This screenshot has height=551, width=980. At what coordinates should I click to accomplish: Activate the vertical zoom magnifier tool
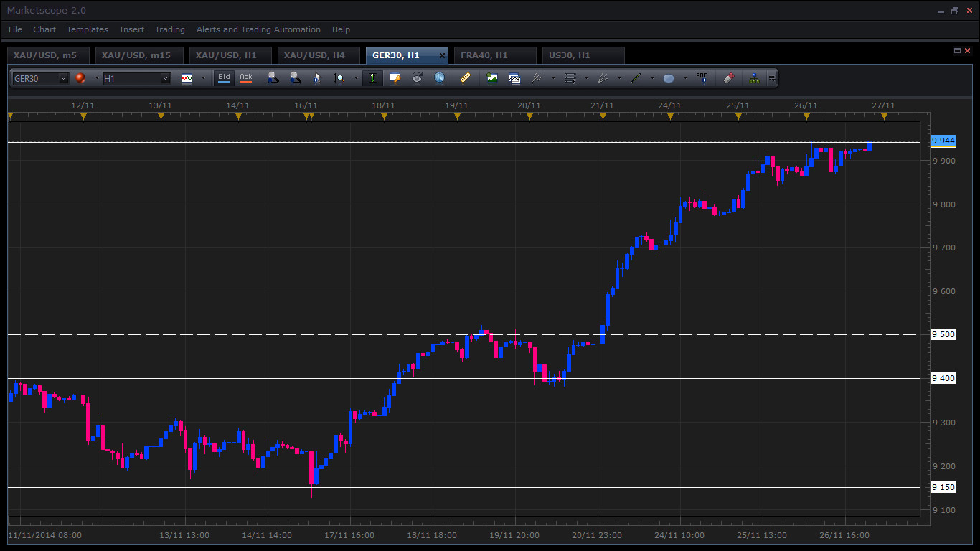tap(339, 78)
